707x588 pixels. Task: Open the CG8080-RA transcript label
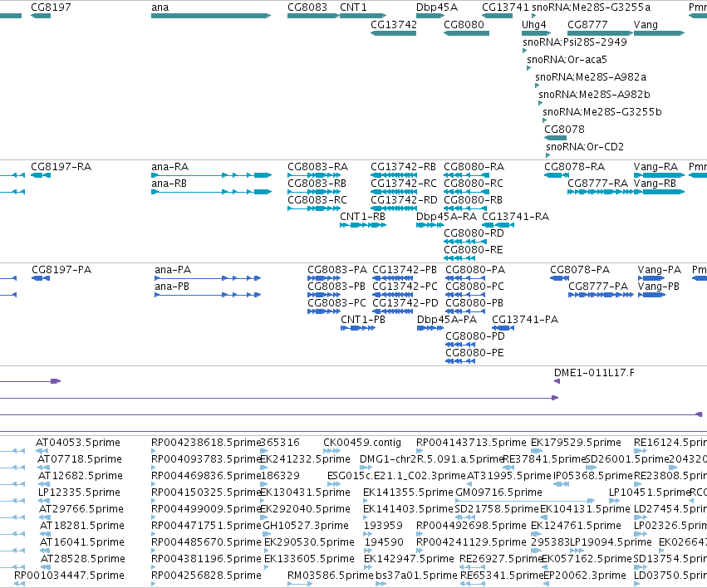474,167
